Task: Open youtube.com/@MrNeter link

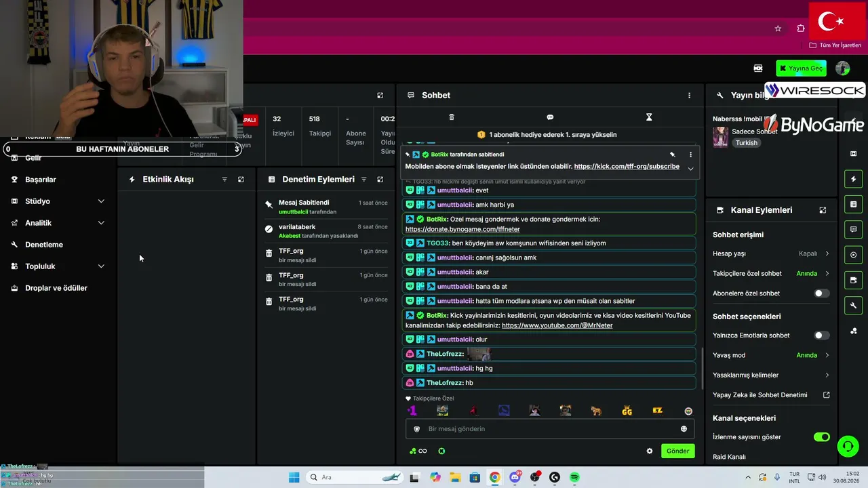Action: 557,325
